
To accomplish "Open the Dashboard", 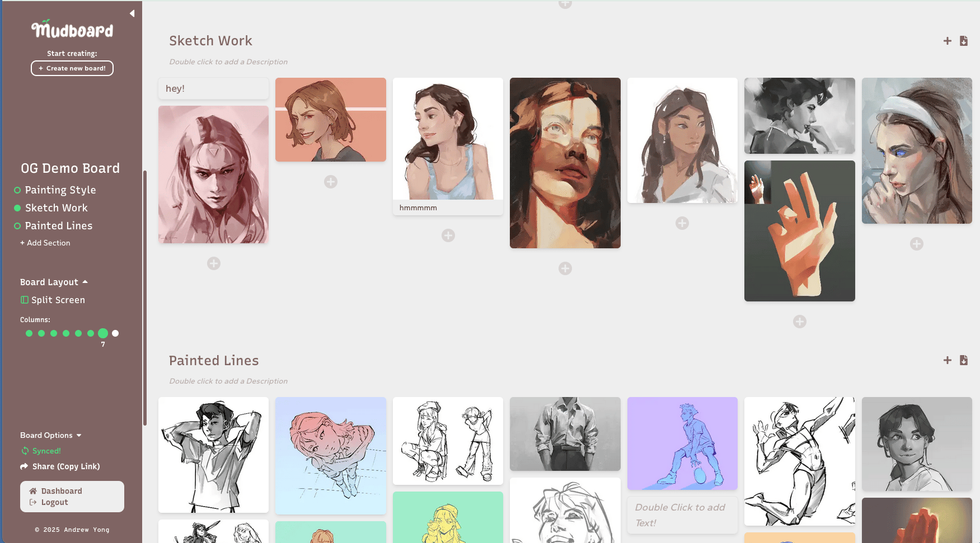I will pyautogui.click(x=56, y=491).
